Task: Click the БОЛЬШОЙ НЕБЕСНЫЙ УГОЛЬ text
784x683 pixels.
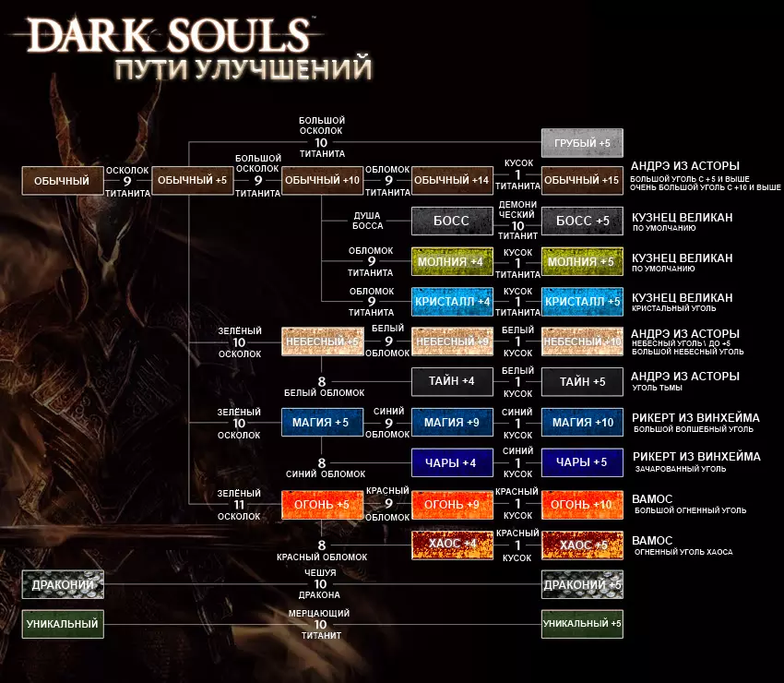Action: pos(687,352)
